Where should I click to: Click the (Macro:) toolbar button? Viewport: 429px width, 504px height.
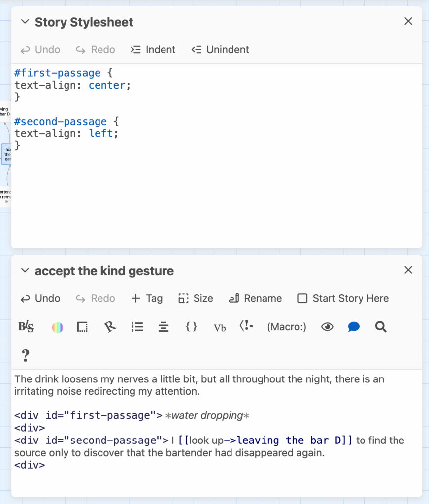click(x=287, y=327)
